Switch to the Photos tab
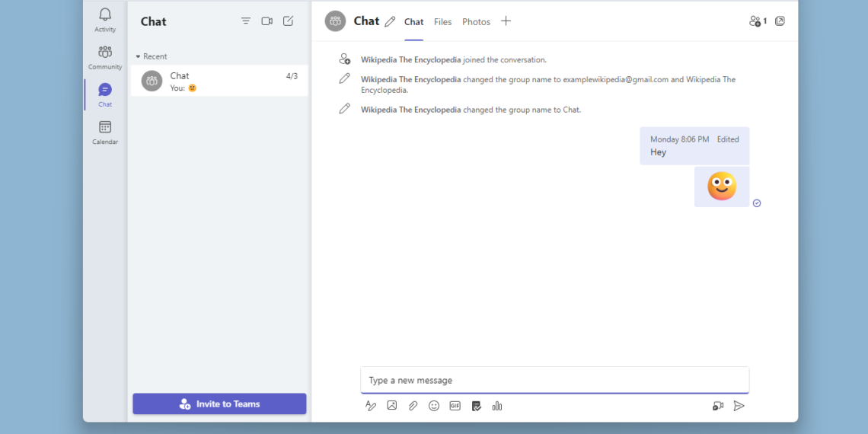 point(476,22)
